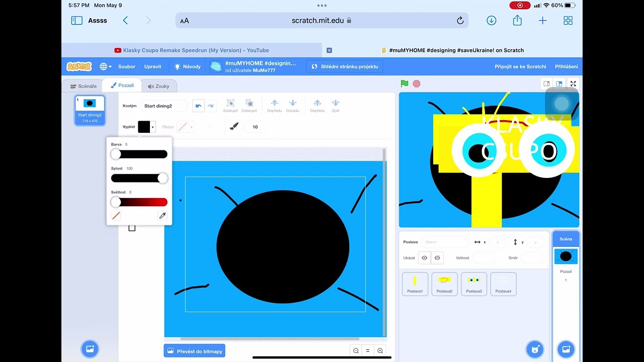
Task: Click the Zpět send-to-back icon
Action: 336,106
